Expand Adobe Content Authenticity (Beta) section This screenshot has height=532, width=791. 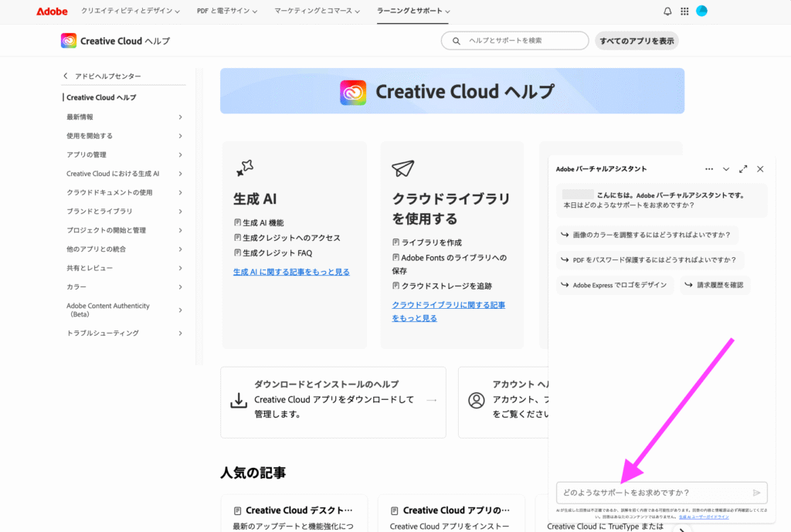coord(180,310)
